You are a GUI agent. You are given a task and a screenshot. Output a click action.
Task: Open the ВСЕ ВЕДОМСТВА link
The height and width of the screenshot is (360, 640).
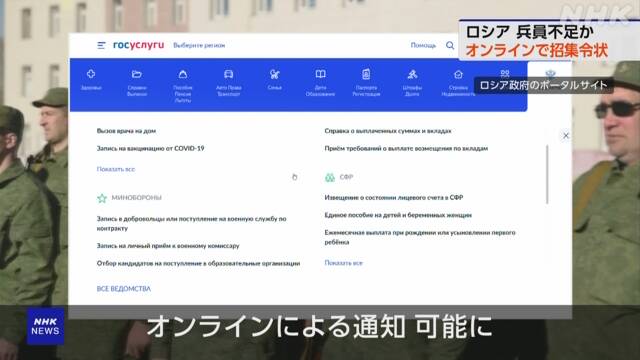124,289
